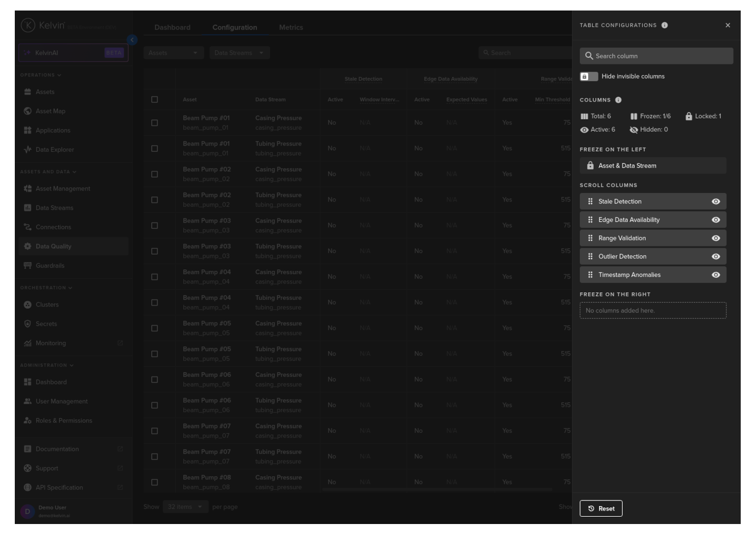Click the sidebar collapse arrow button
The image size is (756, 535).
click(132, 40)
